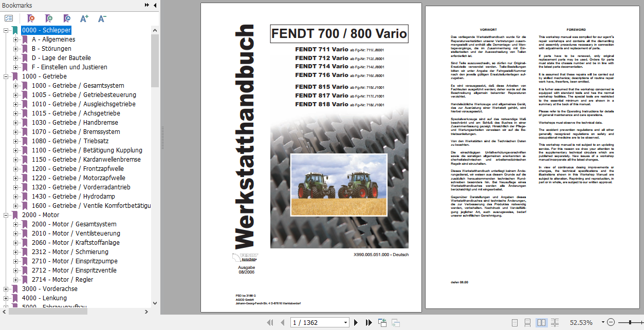This screenshot has width=644, height=330.
Task: Click bookmark icon of 2710 - Einspritzpumpe
Action: (25, 261)
